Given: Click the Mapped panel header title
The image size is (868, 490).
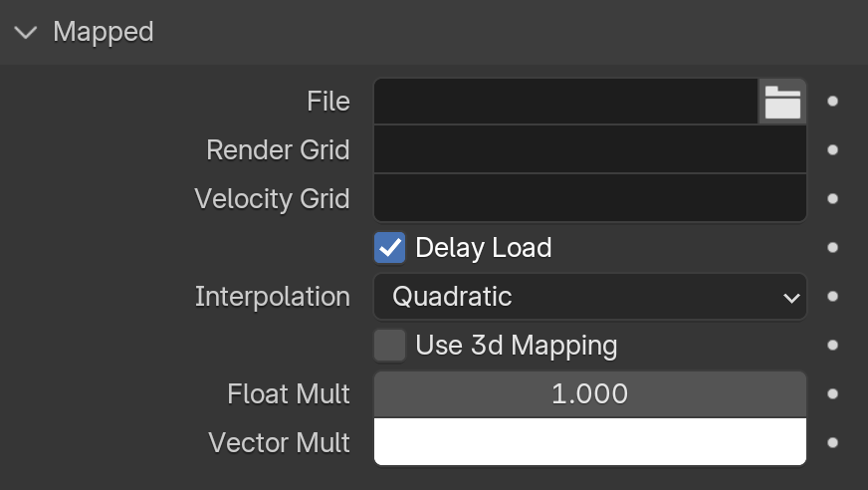Looking at the screenshot, I should click(x=103, y=32).
